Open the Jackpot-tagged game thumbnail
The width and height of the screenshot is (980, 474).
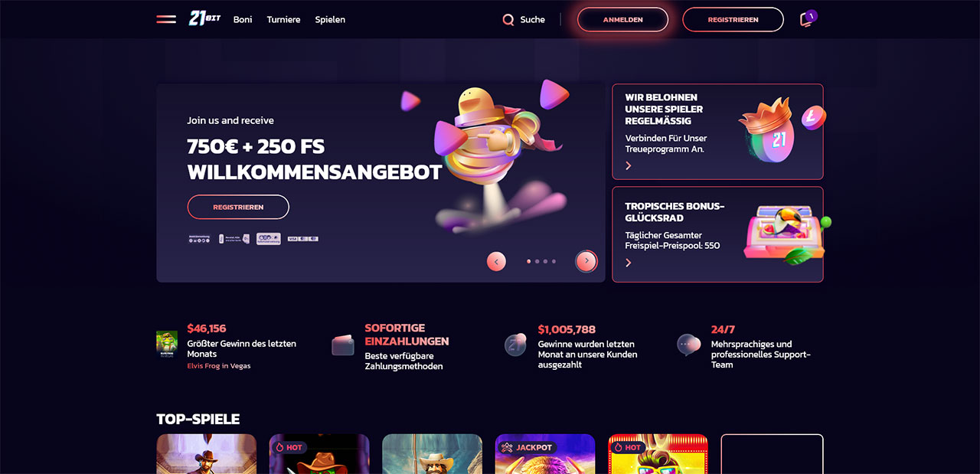coord(545,454)
